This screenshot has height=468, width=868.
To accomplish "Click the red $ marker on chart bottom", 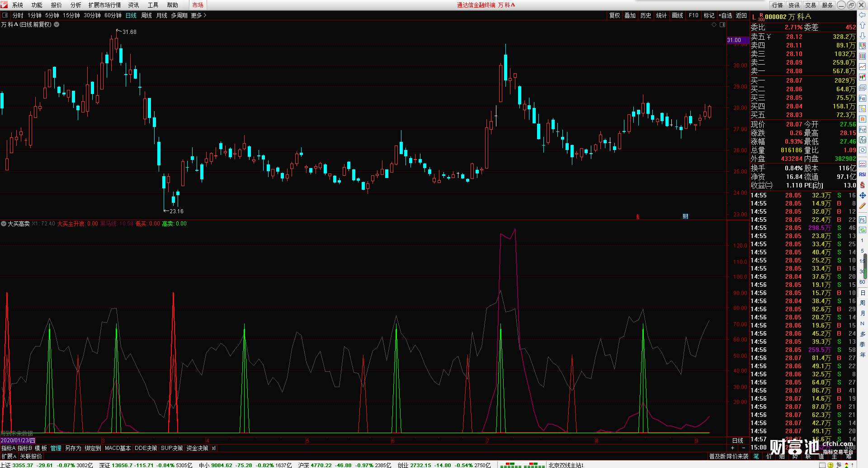I will click(638, 217).
